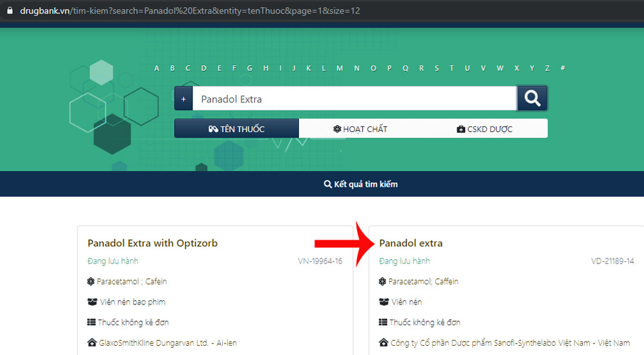The width and height of the screenshot is (644, 355).
Task: Click the browser URL address bar
Action: point(190,11)
